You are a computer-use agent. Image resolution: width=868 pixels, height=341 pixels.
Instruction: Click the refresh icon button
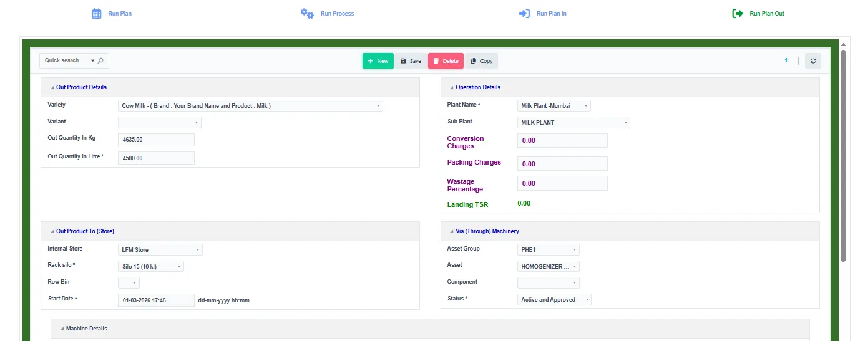tap(813, 61)
